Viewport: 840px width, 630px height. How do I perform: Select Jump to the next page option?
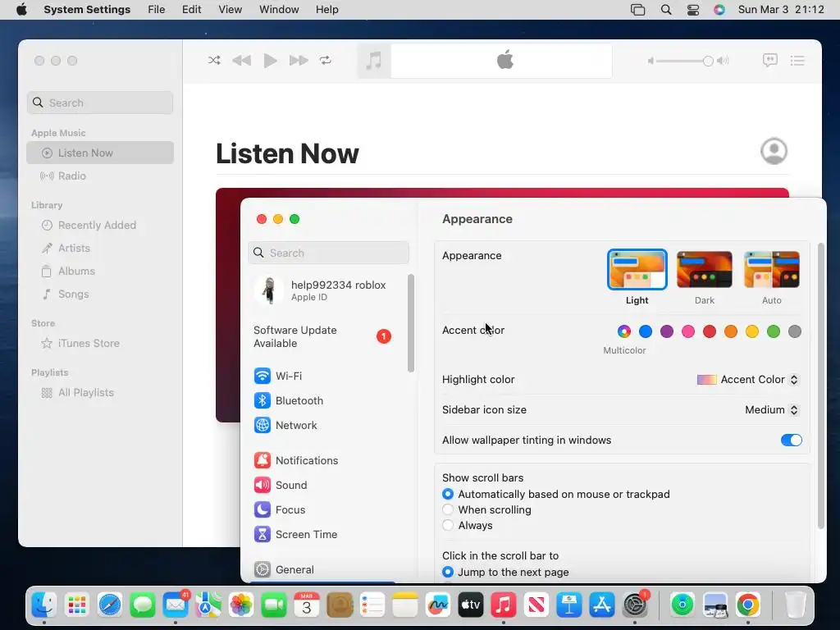click(448, 572)
